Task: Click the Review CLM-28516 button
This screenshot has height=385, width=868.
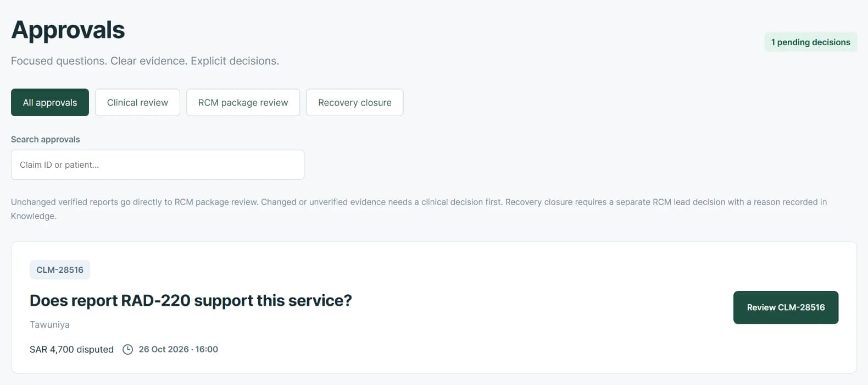Action: click(786, 307)
